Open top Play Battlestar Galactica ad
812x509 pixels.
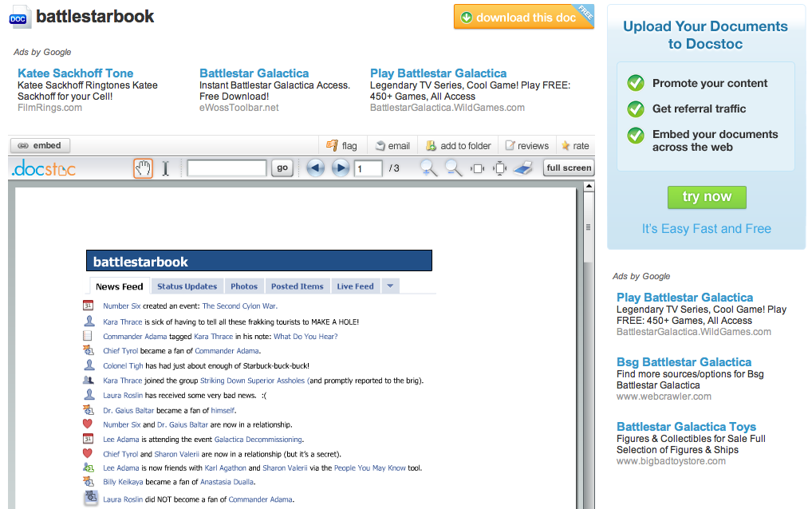(x=438, y=73)
